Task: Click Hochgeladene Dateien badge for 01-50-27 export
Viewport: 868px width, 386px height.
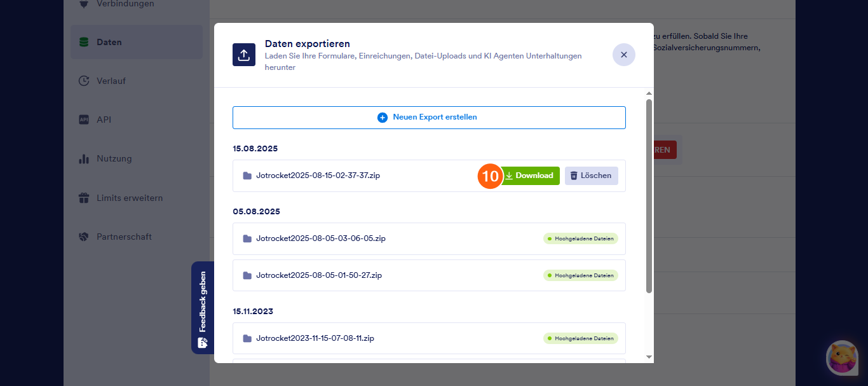Action: [x=580, y=275]
